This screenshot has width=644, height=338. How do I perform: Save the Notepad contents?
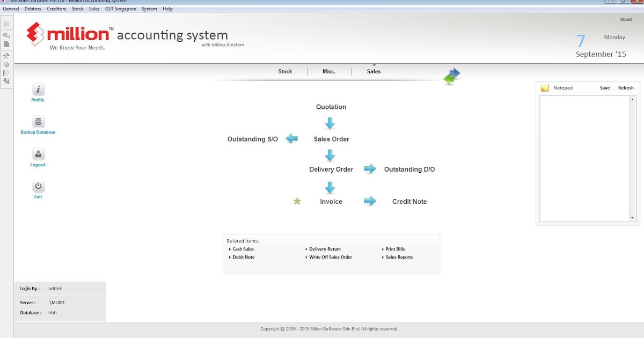(604, 87)
